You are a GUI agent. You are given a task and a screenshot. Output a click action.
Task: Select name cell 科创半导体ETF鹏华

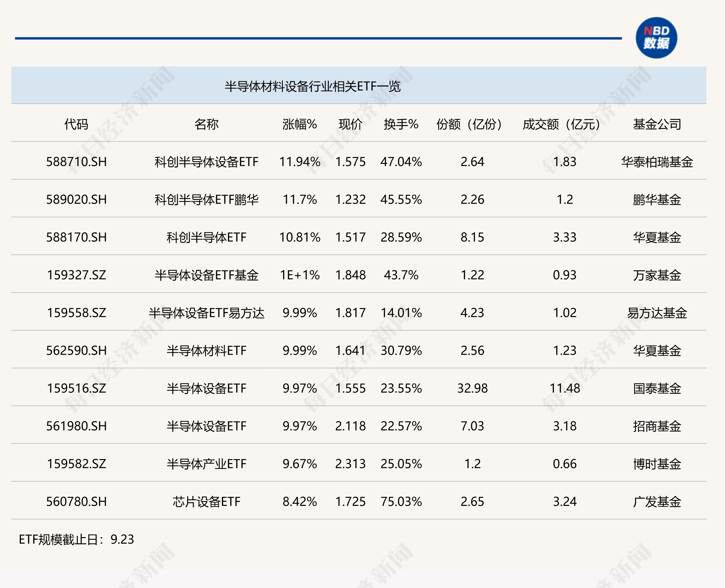tap(206, 200)
